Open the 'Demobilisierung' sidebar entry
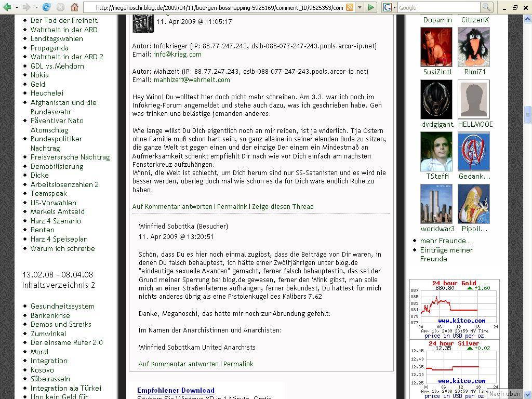Viewport: 532px width, 399px height. tap(57, 166)
